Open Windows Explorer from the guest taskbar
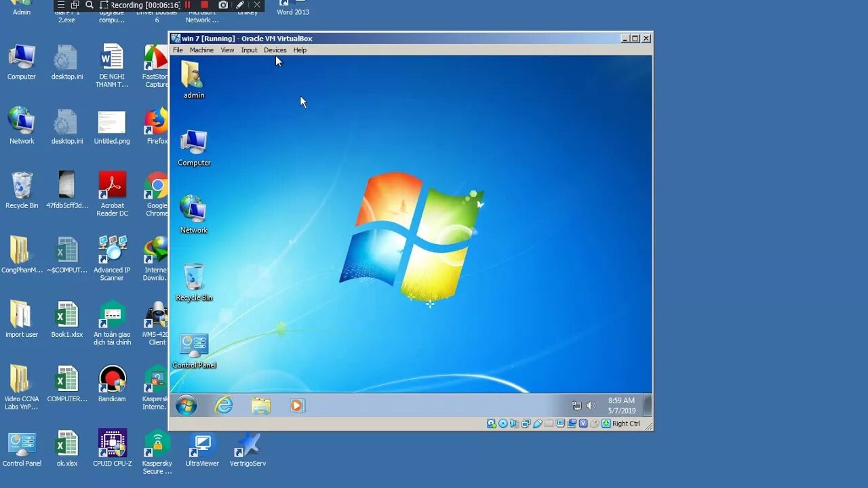 click(260, 405)
